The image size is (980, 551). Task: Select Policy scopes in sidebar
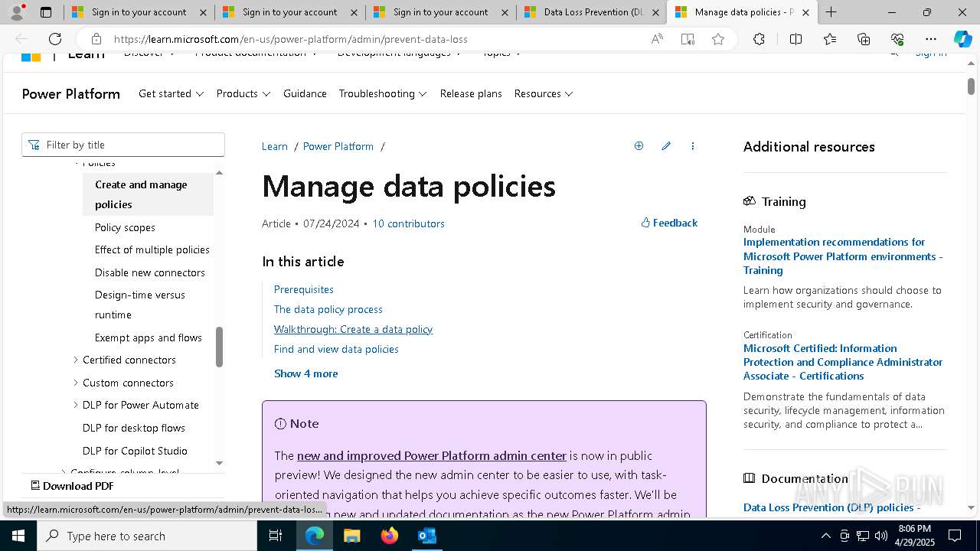125,227
